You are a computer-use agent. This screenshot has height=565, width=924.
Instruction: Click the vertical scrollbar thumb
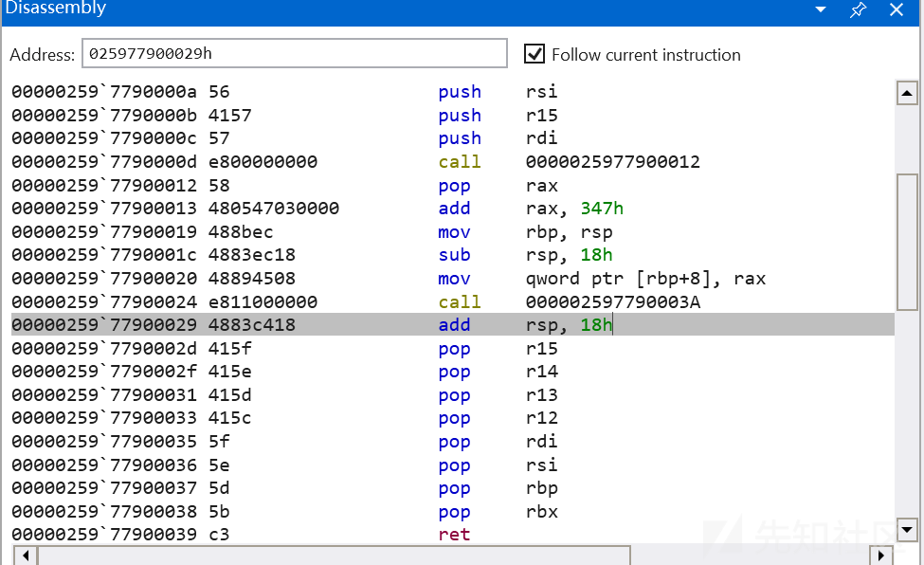point(907,242)
